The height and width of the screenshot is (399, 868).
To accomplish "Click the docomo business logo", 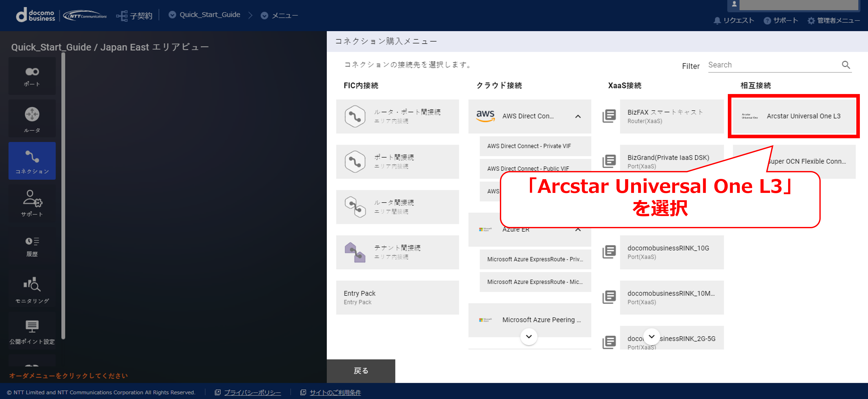I will (x=35, y=16).
